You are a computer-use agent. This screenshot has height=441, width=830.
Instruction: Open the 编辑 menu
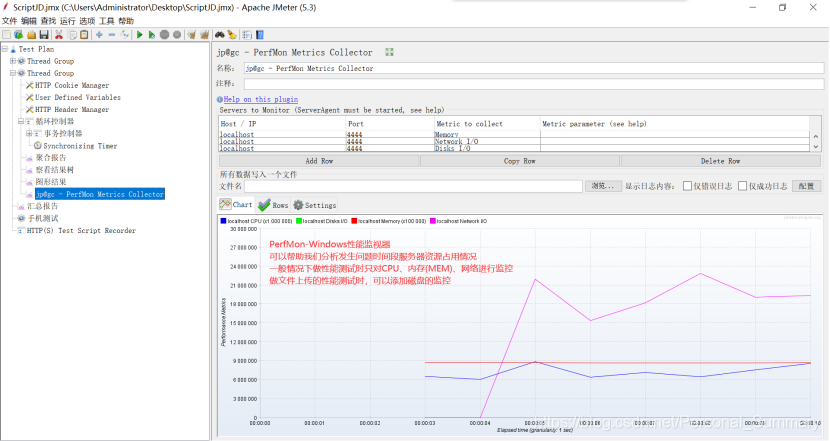29,21
